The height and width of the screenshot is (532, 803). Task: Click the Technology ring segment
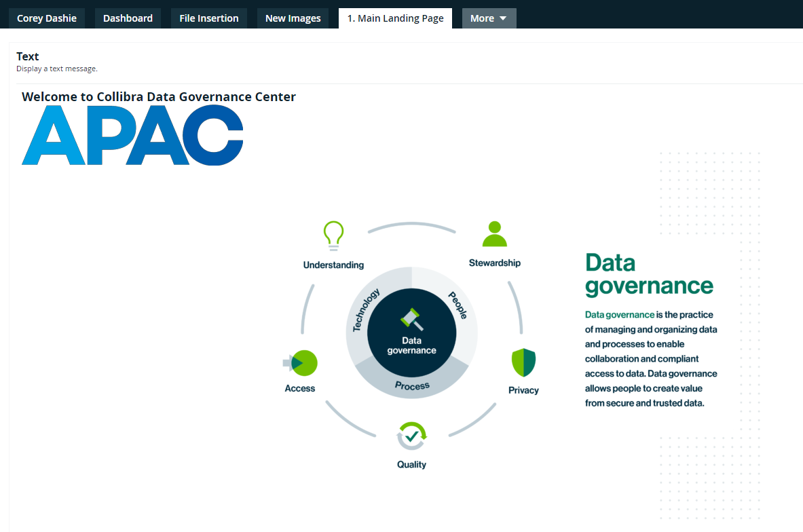tap(366, 310)
